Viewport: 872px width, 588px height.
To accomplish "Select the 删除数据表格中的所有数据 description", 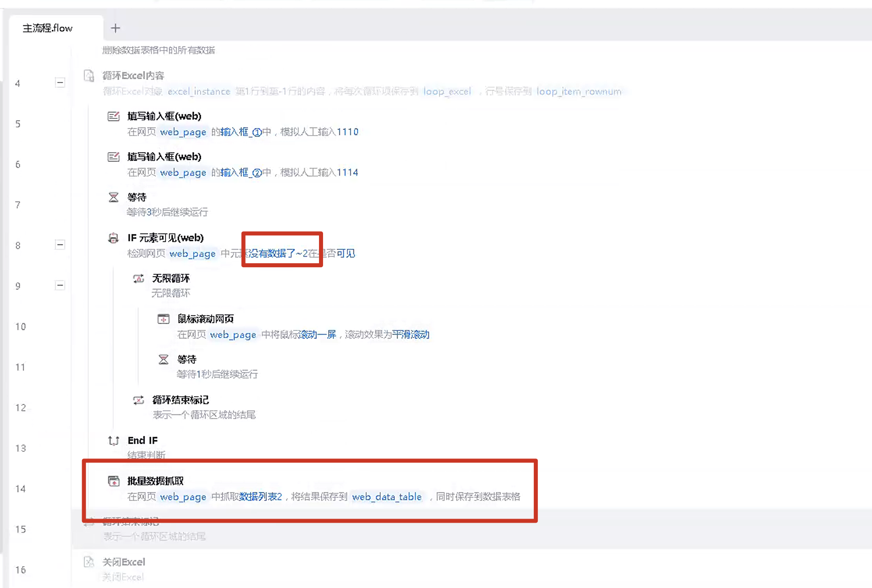I will (x=158, y=50).
